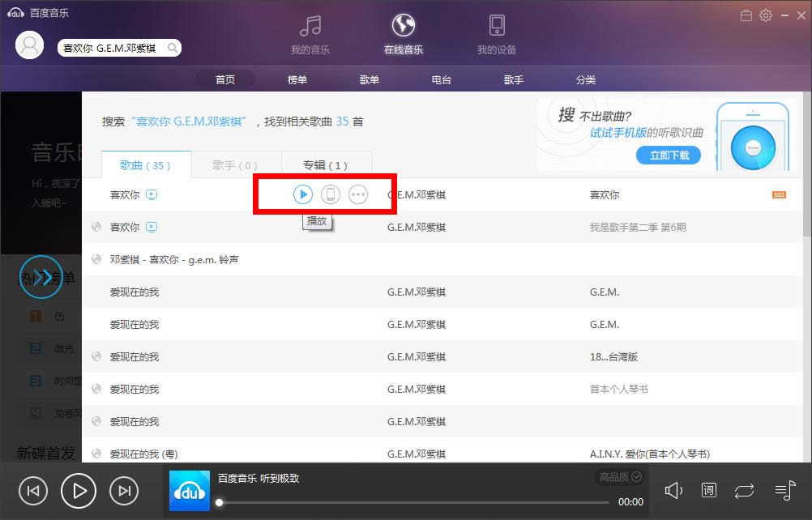
Task: Play the first 喜欢你 song row
Action: pos(303,194)
